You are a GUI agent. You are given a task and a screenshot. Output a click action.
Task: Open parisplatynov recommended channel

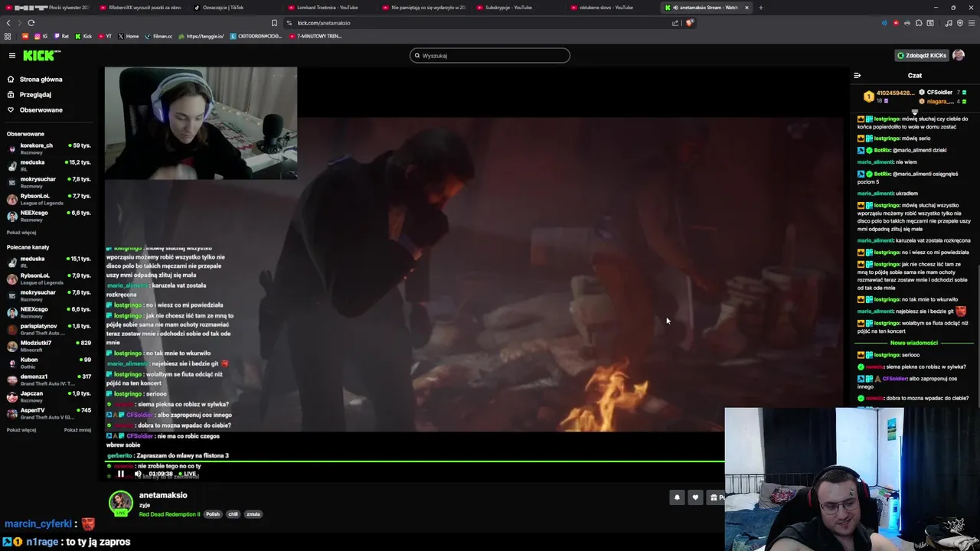[x=49, y=329]
